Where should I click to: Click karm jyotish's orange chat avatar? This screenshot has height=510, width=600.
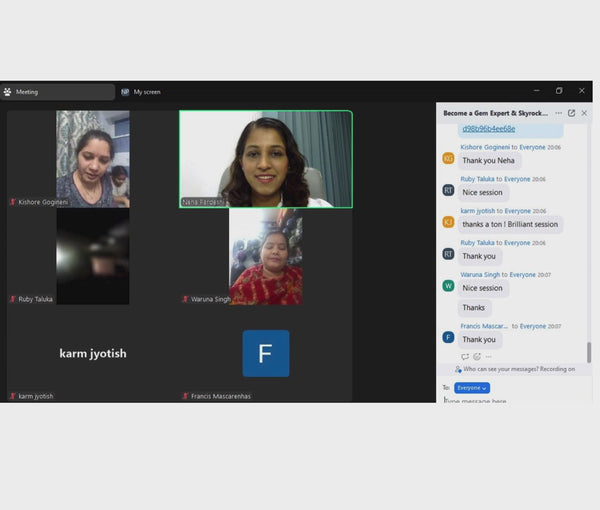pyautogui.click(x=448, y=222)
